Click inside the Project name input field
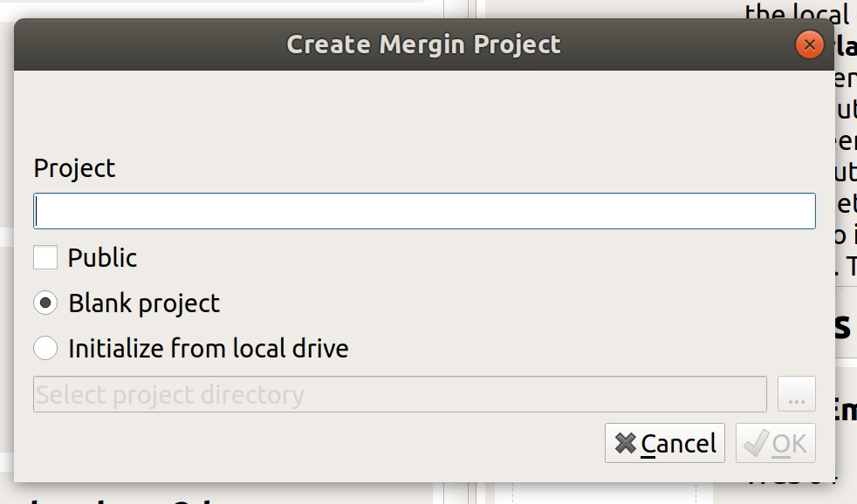This screenshot has height=504, width=857. coord(424,210)
